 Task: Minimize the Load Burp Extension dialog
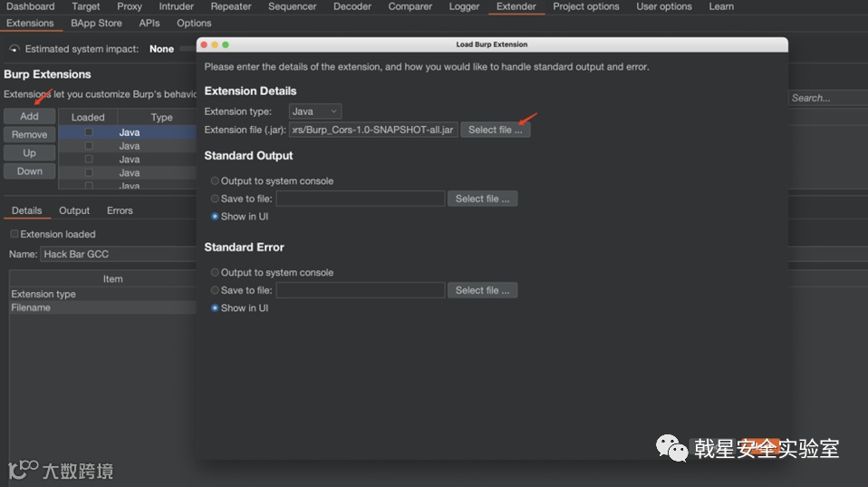pyautogui.click(x=215, y=44)
